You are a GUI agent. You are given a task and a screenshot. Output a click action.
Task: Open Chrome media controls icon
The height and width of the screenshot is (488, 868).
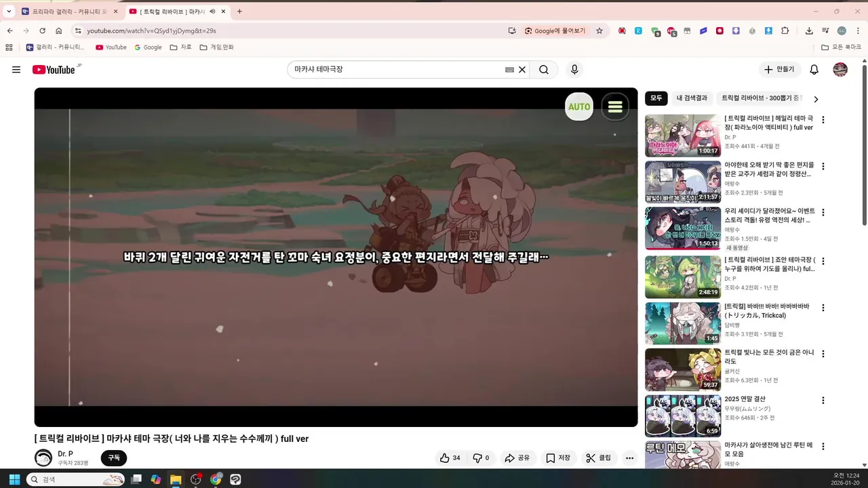[825, 30]
